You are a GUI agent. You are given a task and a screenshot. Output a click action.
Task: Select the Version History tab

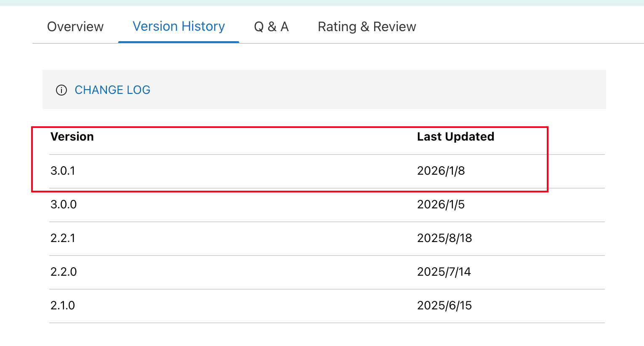tap(179, 27)
